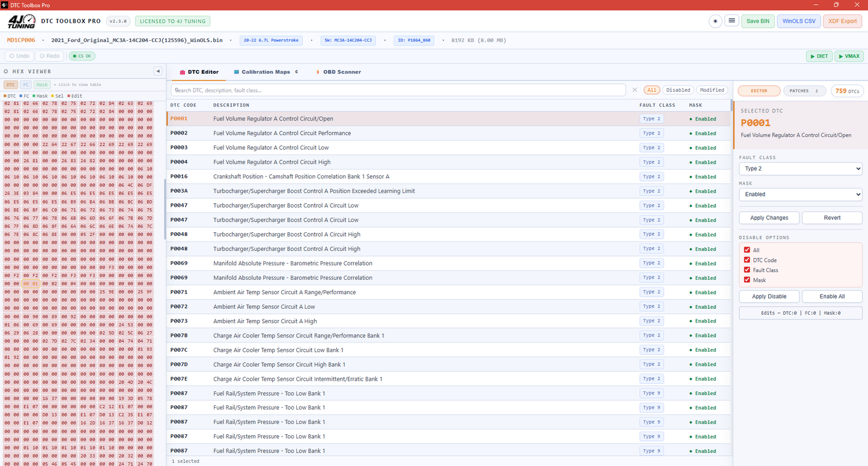Click the Type 2 badge in P0004 row
The width and height of the screenshot is (868, 466).
(651, 162)
